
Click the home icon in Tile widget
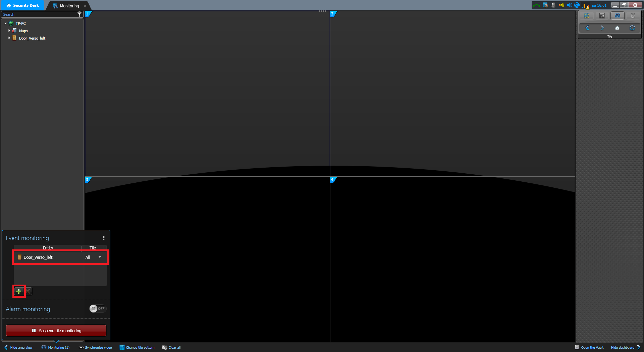(x=617, y=28)
